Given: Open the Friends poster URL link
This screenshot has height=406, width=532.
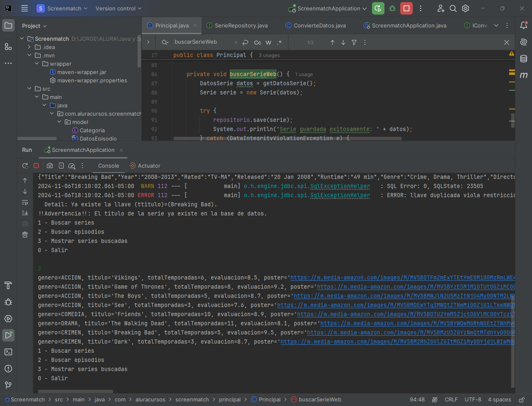Looking at the screenshot, I should (406, 314).
